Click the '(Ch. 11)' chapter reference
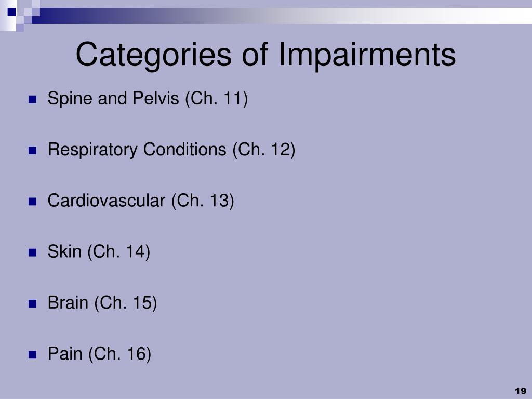 click(x=217, y=99)
